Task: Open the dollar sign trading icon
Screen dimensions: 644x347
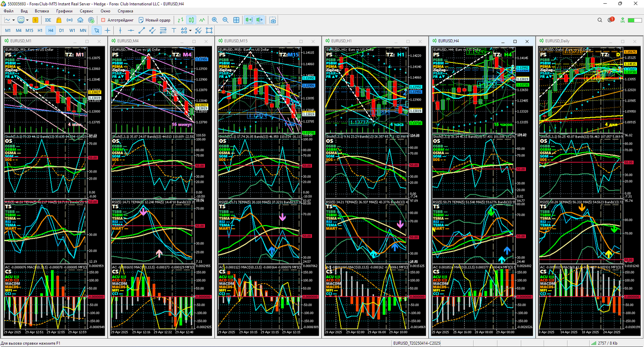Action: pyautogui.click(x=35, y=20)
